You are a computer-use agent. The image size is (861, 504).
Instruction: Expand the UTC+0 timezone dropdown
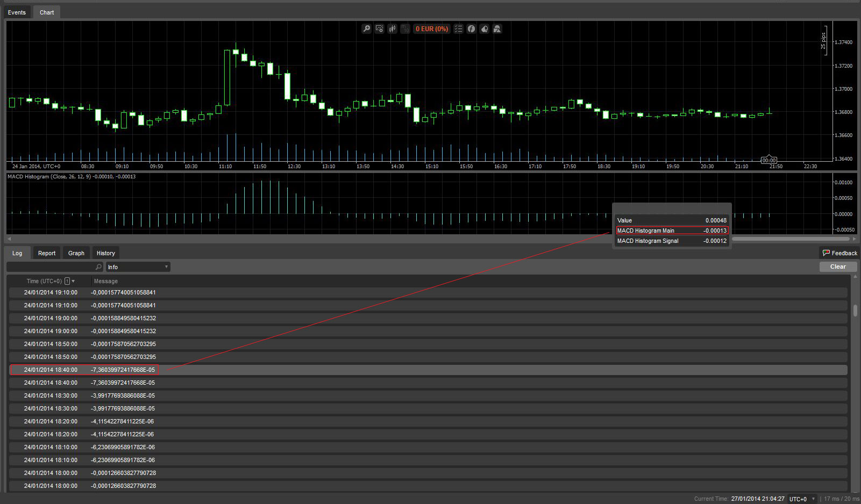point(802,499)
